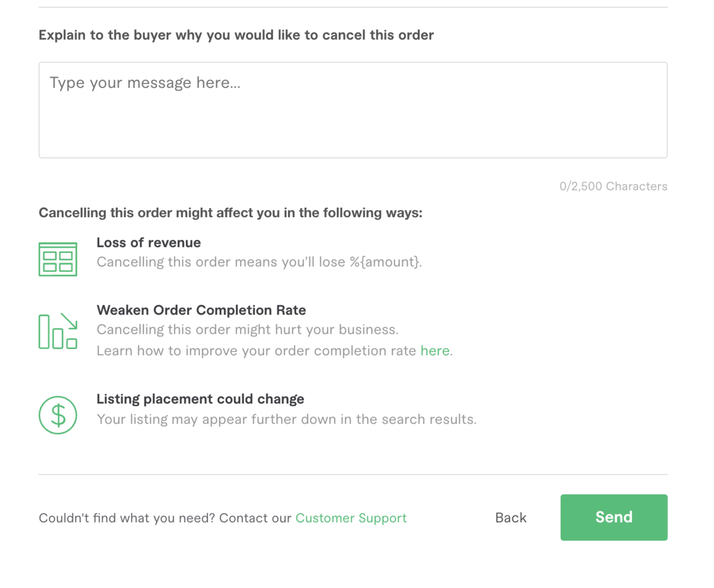This screenshot has width=714, height=588.
Task: Click the 0/2,500 Characters counter
Action: pos(613,186)
